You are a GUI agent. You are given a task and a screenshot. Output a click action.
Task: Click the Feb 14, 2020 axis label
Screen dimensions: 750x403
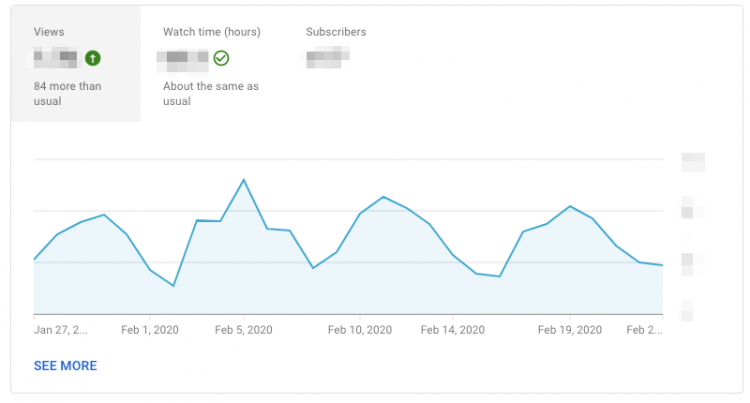pos(452,329)
